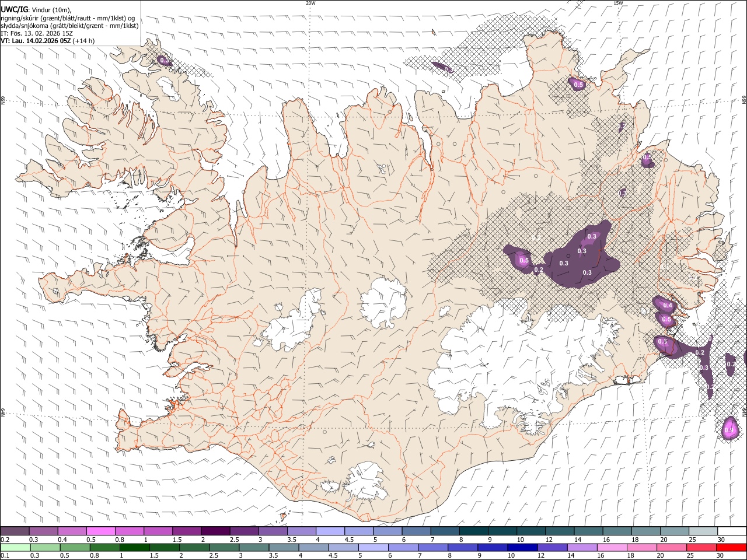Image resolution: width=747 pixels, height=560 pixels.
Task: Click the '0.2' value in the upper legend row
Action: [x=5, y=540]
